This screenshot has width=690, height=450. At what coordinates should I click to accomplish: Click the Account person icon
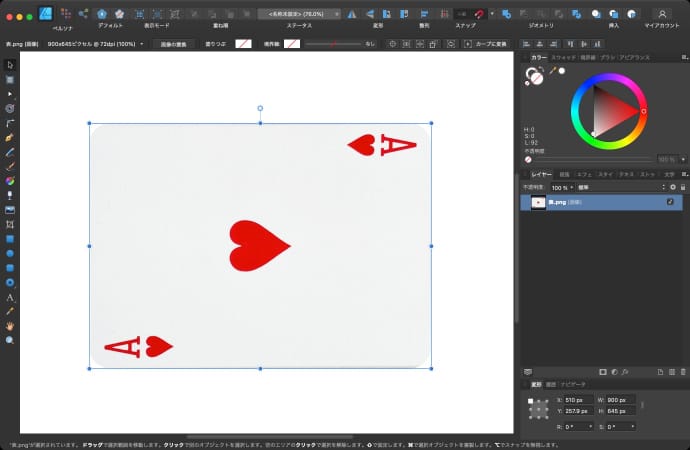(661, 14)
